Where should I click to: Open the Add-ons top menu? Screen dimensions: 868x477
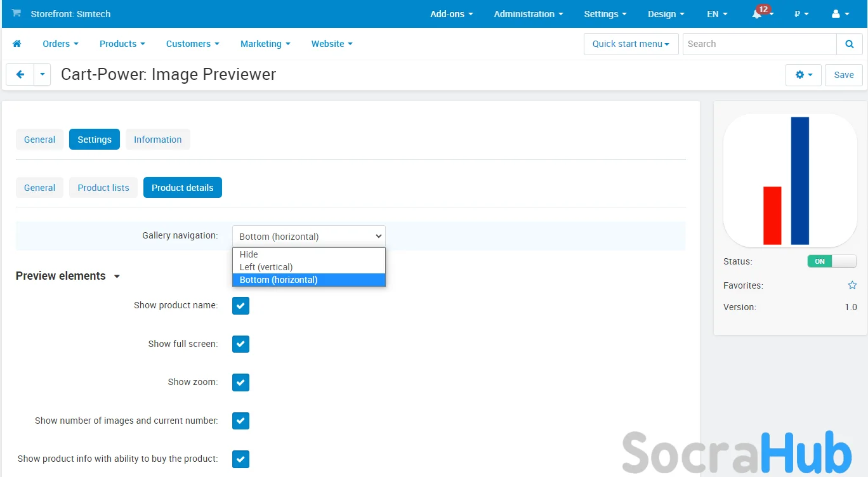(451, 14)
